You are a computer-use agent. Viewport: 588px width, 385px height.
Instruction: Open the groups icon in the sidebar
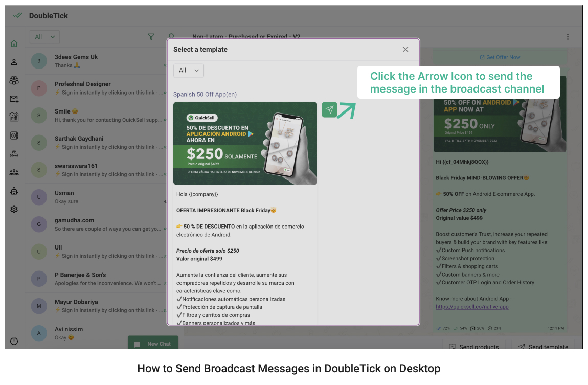click(x=14, y=80)
